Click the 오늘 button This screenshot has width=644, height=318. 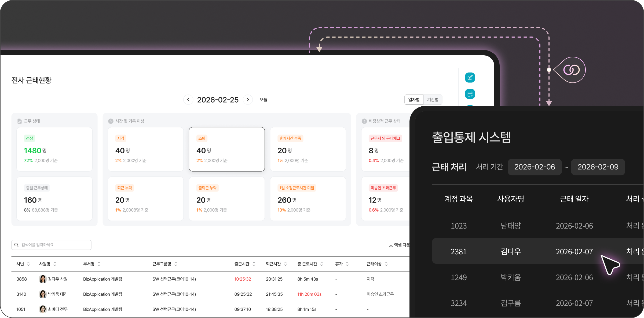coord(264,99)
